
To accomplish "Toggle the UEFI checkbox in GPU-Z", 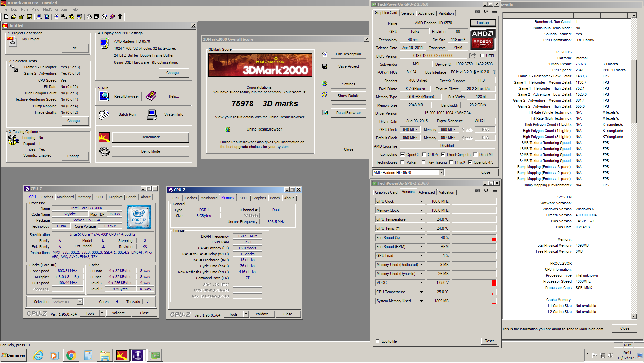I will pos(482,56).
